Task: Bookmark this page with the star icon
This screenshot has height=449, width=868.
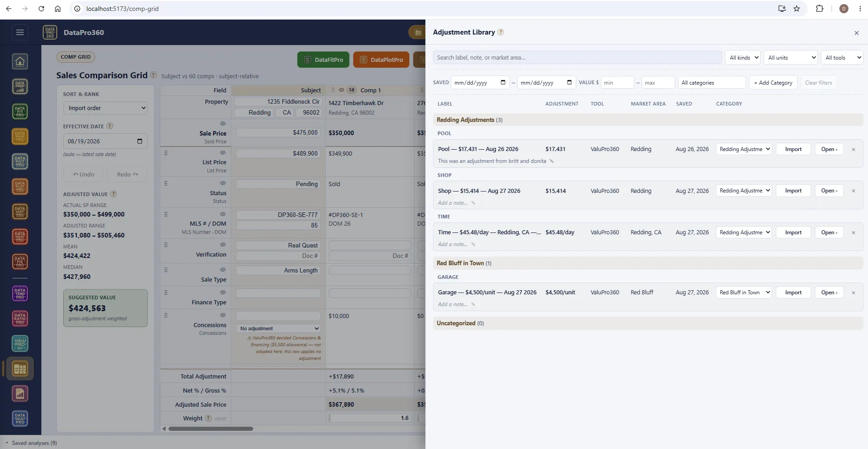Action: point(797,9)
